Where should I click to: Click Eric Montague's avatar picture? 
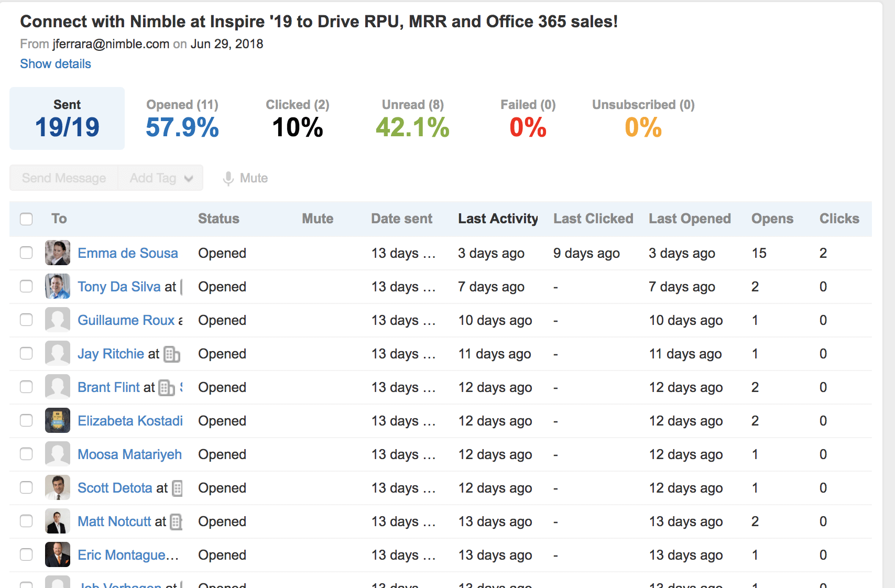tap(58, 555)
